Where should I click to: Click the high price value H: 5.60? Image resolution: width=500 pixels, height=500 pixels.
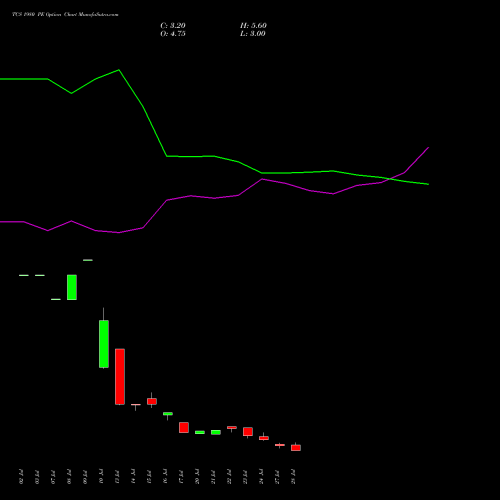tap(253, 26)
